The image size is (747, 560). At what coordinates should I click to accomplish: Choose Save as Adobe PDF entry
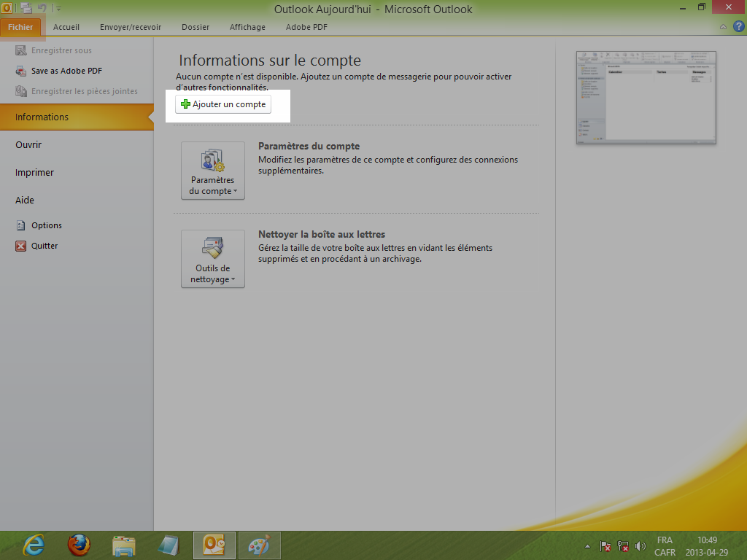(x=66, y=71)
